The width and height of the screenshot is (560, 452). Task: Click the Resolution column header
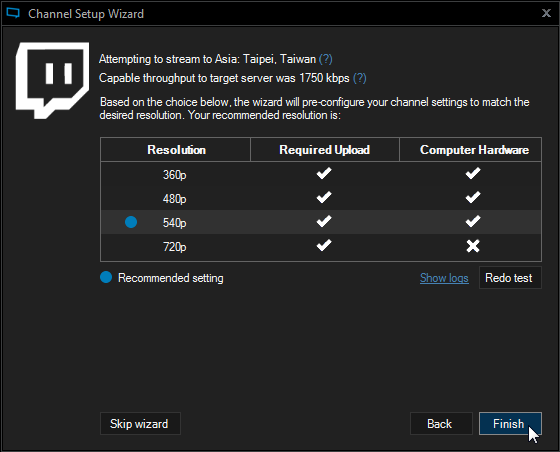pyautogui.click(x=176, y=150)
